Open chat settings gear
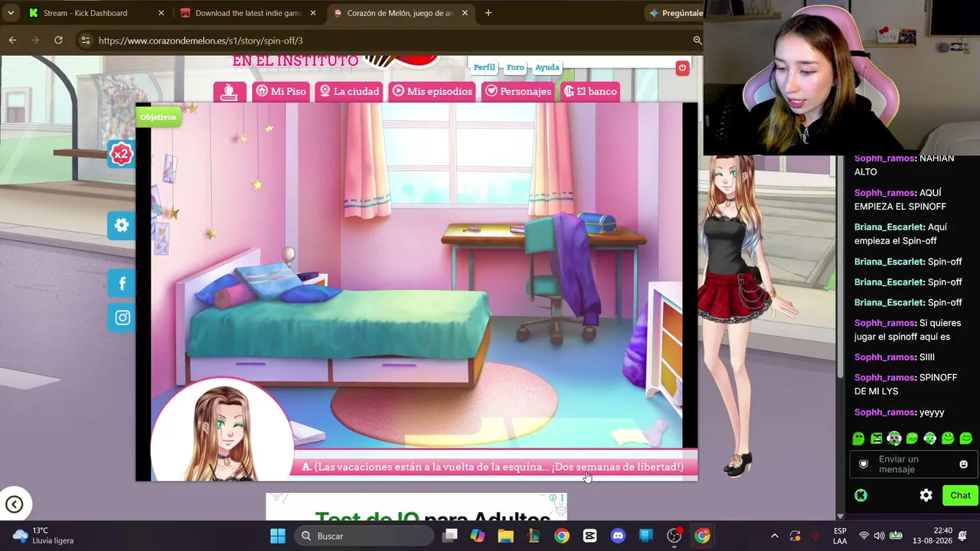This screenshot has height=551, width=980. [926, 495]
